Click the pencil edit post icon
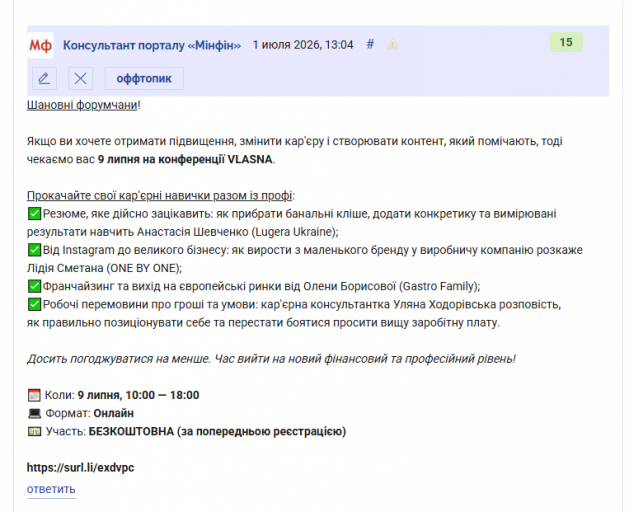 [44, 78]
